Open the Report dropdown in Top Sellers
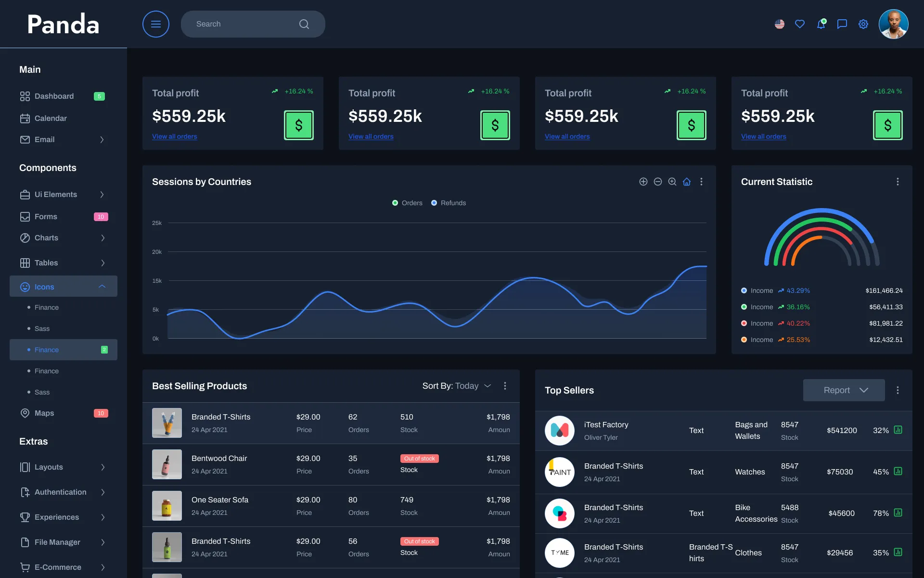 (844, 390)
